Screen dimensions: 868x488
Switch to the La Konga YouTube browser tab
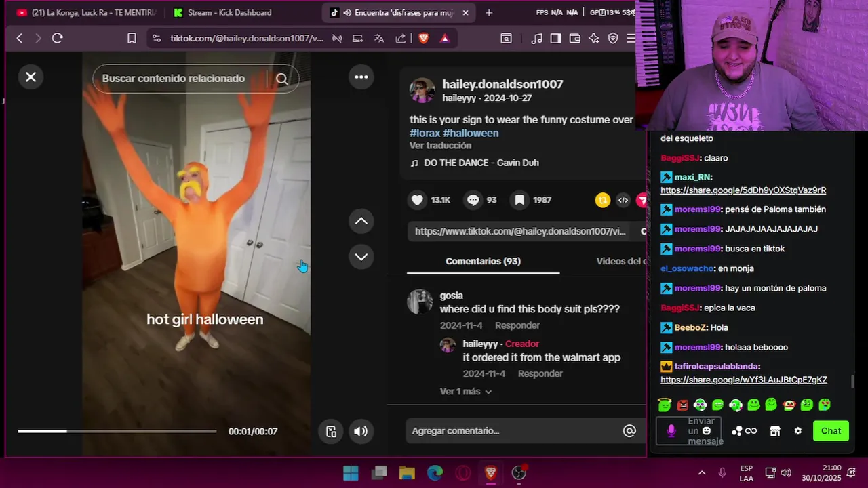87,13
